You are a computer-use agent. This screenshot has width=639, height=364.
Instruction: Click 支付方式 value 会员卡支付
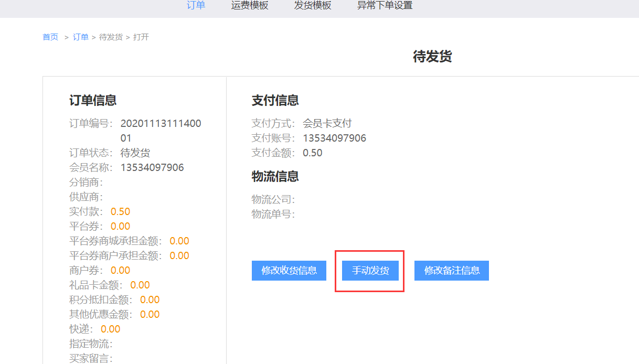coord(327,124)
